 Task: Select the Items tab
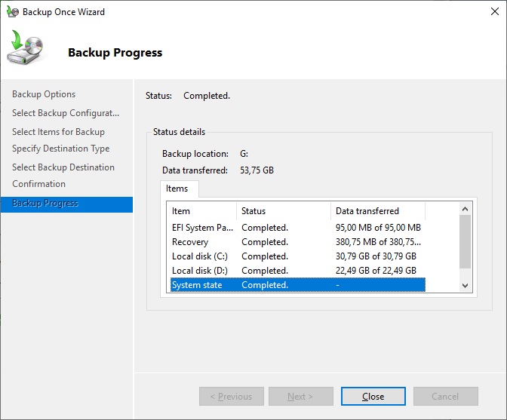click(179, 189)
